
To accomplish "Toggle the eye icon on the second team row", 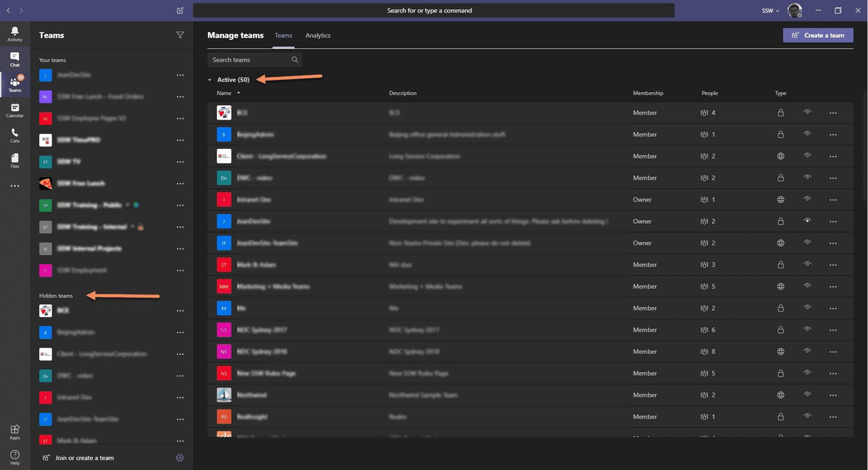I will point(807,134).
